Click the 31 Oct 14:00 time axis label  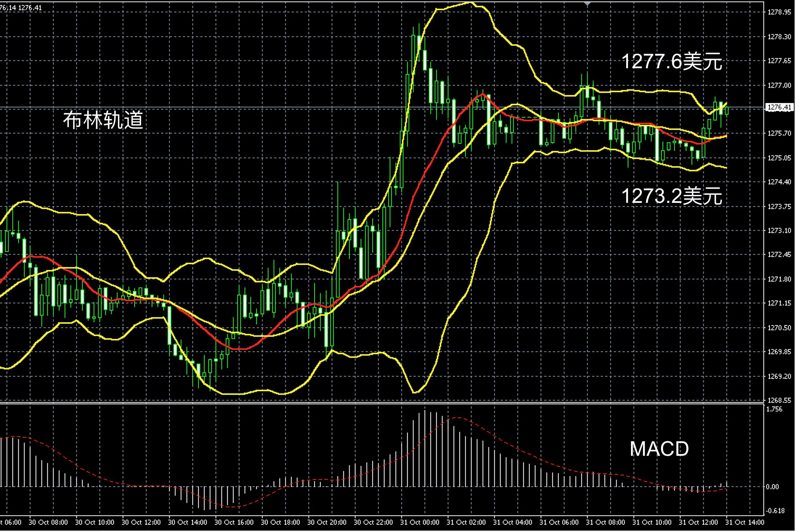pos(744,523)
